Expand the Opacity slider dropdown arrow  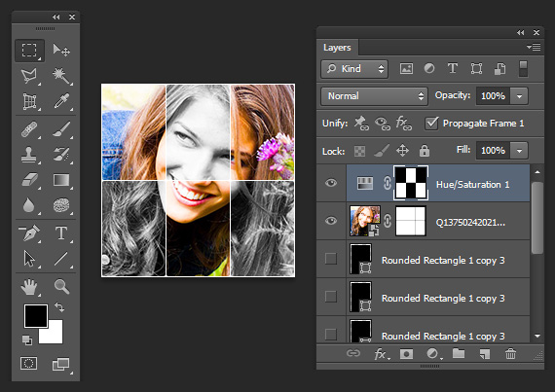click(x=519, y=95)
